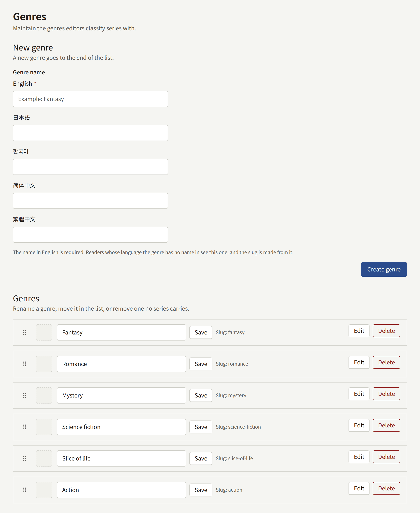Viewport: 420px width, 513px height.
Task: Click the Create genre button
Action: (384, 269)
